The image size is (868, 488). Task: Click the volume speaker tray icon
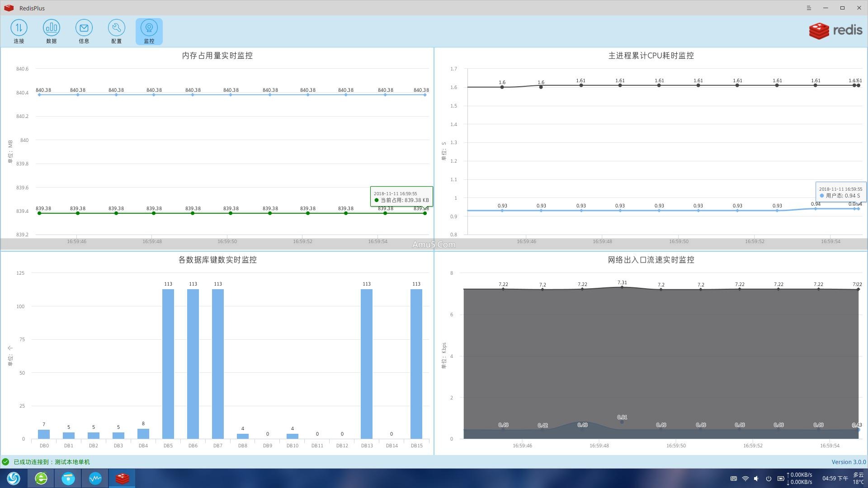click(756, 479)
